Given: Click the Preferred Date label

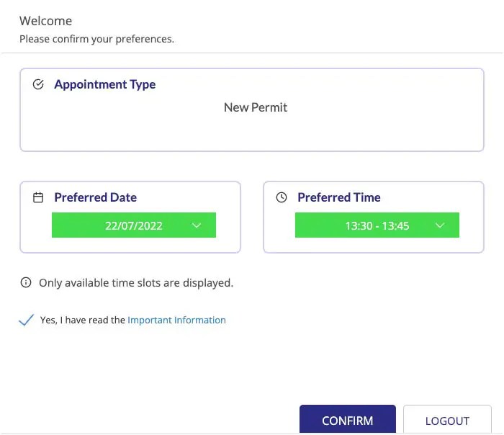Looking at the screenshot, I should pyautogui.click(x=95, y=197).
